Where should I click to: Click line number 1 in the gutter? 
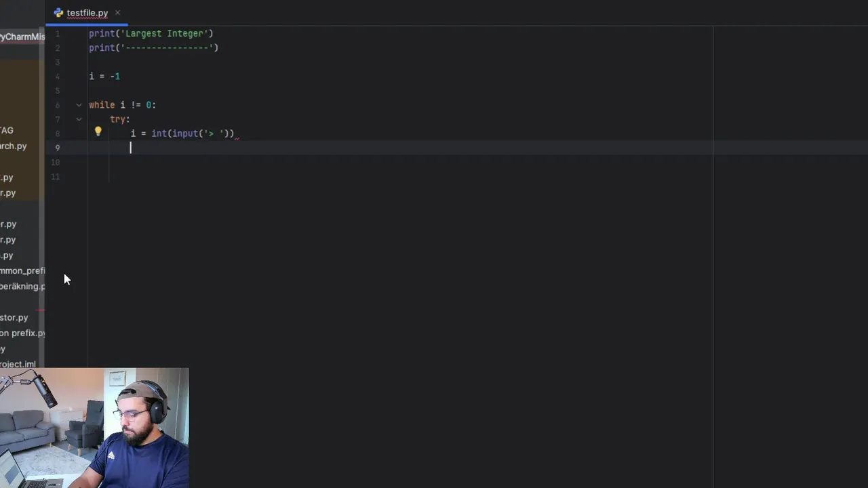58,33
